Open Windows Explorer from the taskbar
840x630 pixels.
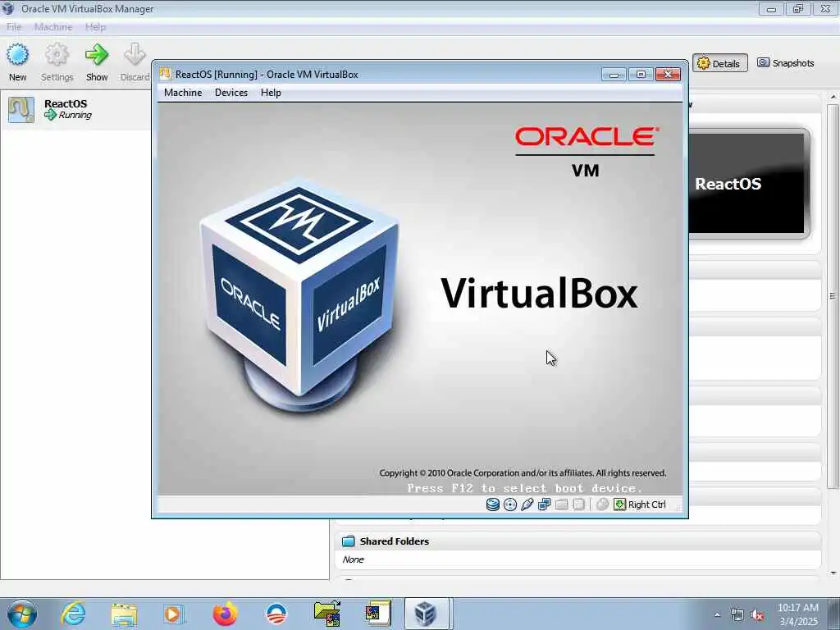124,614
